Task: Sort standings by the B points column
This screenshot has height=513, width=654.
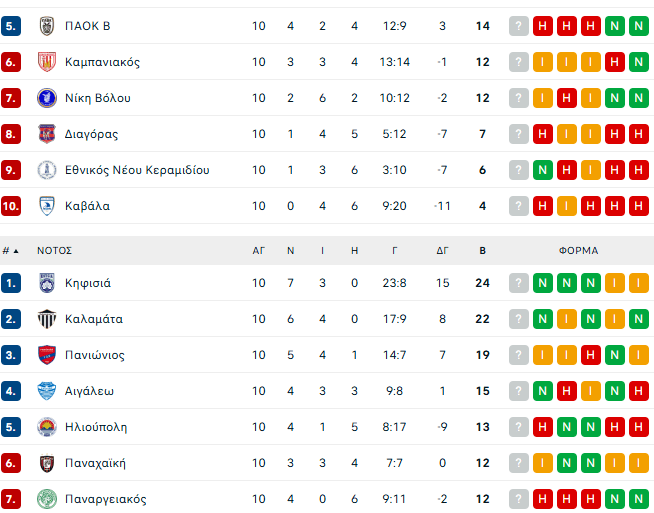Action: pos(483,251)
